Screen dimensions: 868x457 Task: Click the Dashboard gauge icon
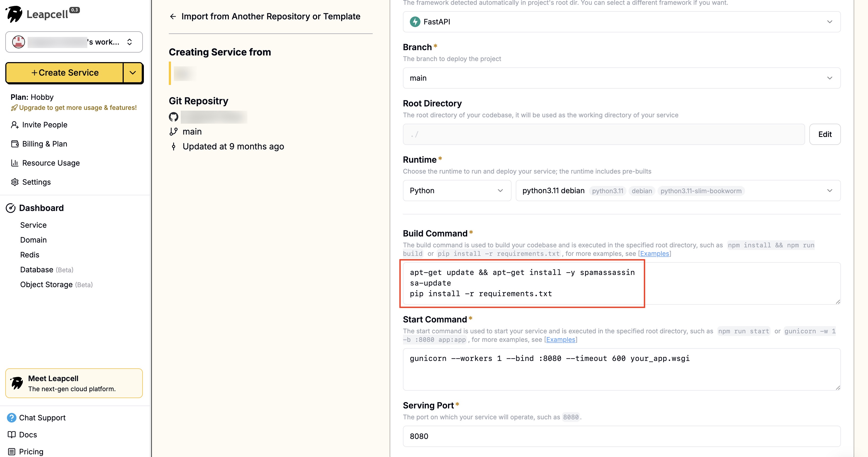(x=11, y=208)
